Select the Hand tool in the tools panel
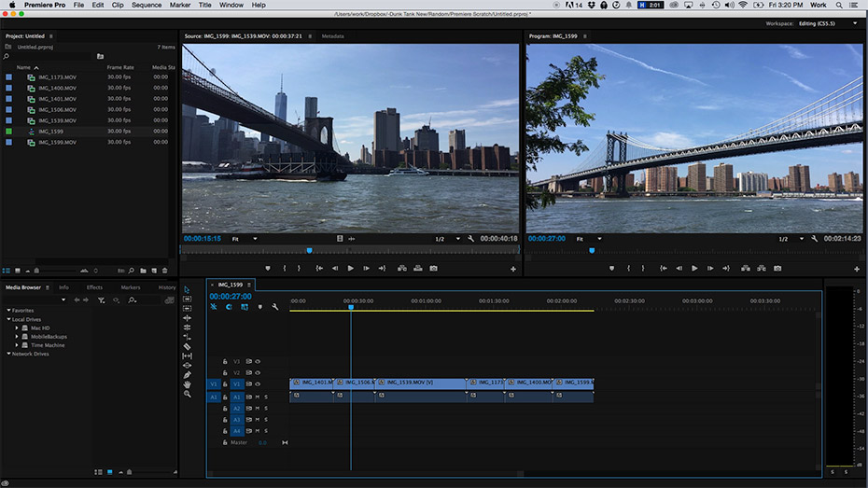868x488 pixels. point(187,384)
